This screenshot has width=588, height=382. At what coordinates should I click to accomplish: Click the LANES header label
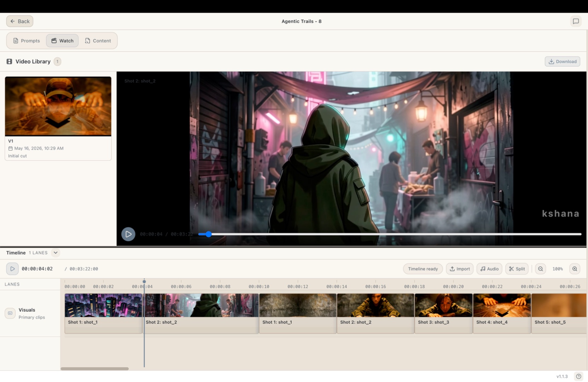12,284
